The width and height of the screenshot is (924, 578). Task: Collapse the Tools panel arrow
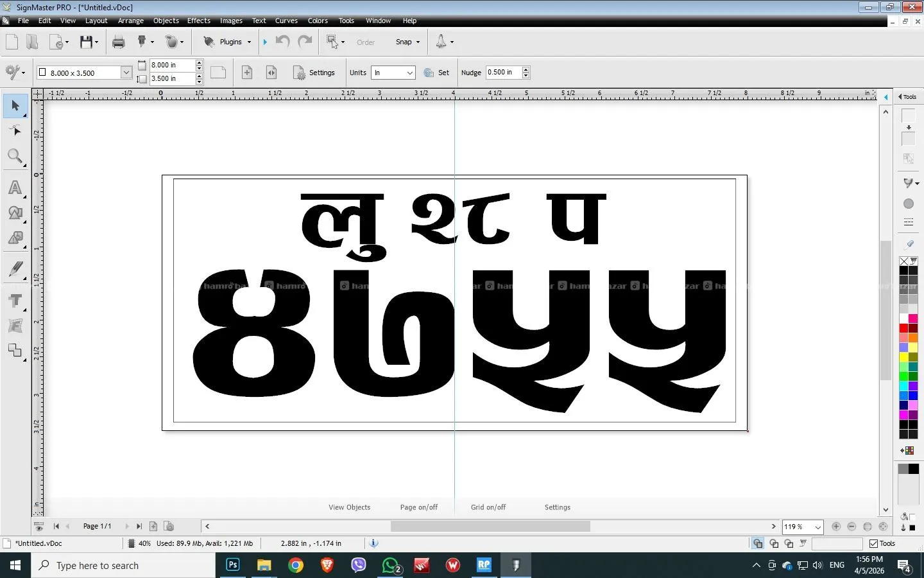[900, 97]
